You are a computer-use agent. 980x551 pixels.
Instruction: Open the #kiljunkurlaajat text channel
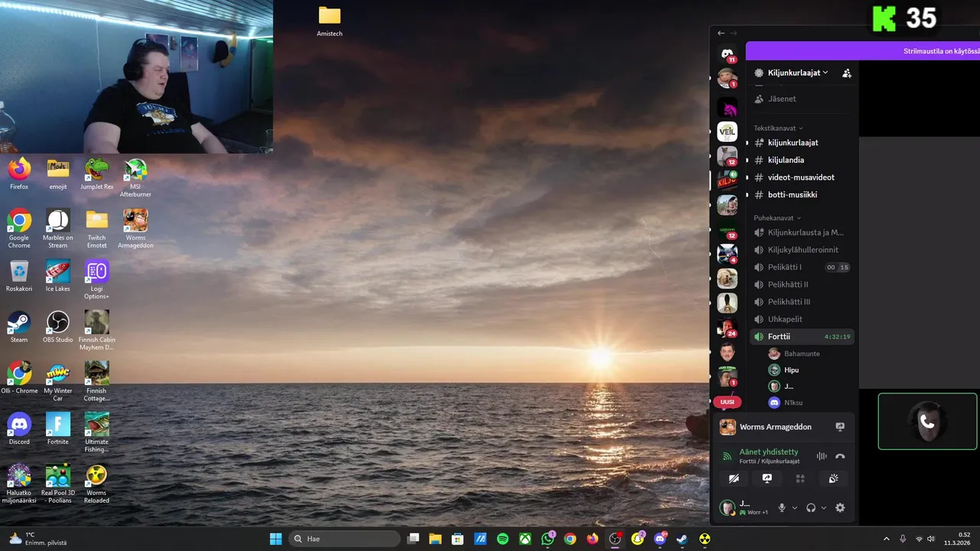click(x=802, y=142)
